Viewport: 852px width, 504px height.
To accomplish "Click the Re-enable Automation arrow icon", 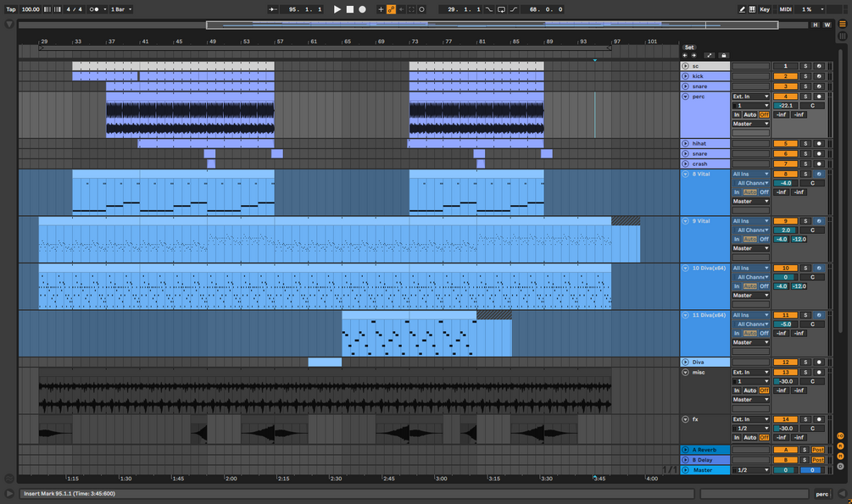I will (401, 9).
